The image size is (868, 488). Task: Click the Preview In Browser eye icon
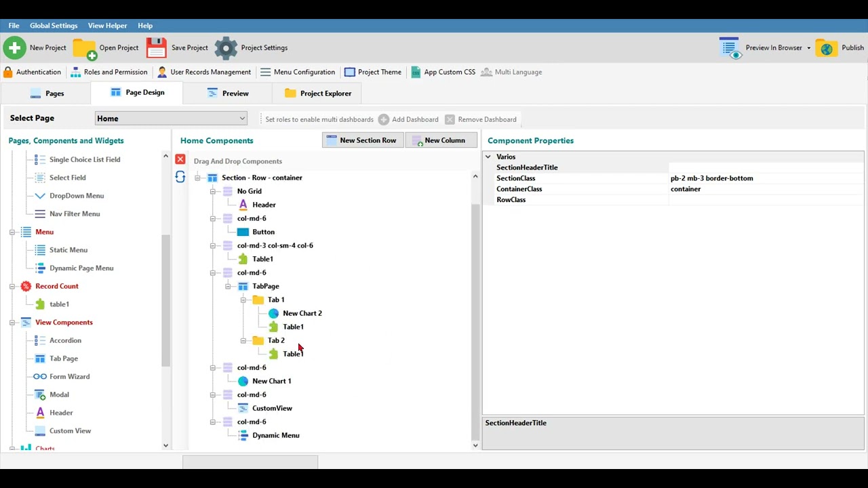pos(730,48)
